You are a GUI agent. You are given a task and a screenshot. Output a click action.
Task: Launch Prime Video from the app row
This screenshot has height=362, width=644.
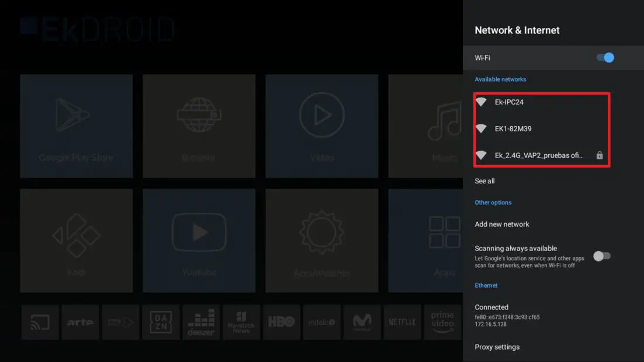442,322
